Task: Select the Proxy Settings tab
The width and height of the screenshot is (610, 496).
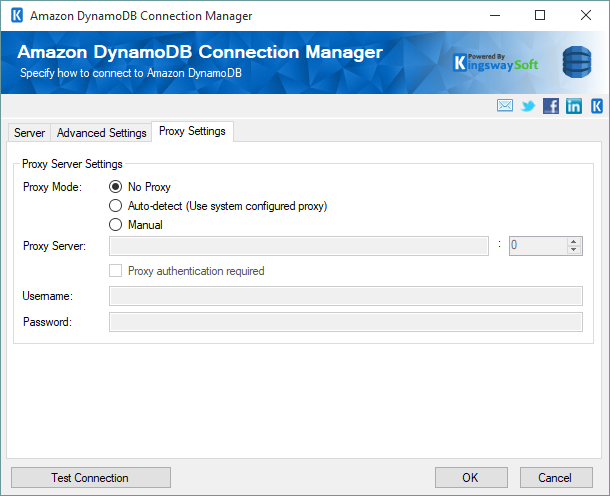Action: pos(192,131)
